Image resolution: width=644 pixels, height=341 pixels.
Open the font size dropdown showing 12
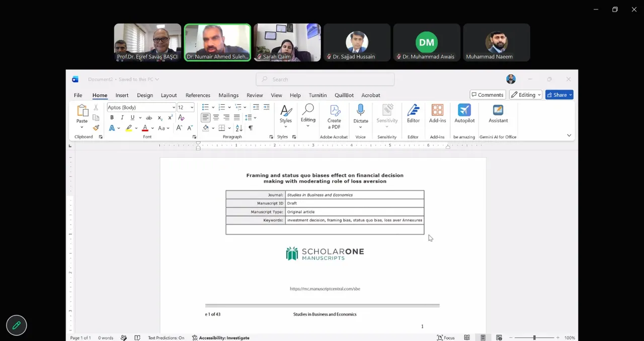[x=192, y=107]
